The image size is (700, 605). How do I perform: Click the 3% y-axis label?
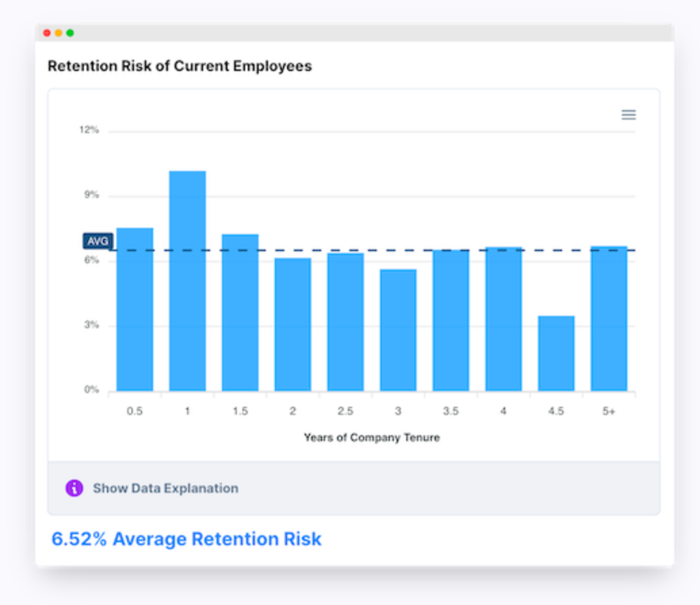92,325
